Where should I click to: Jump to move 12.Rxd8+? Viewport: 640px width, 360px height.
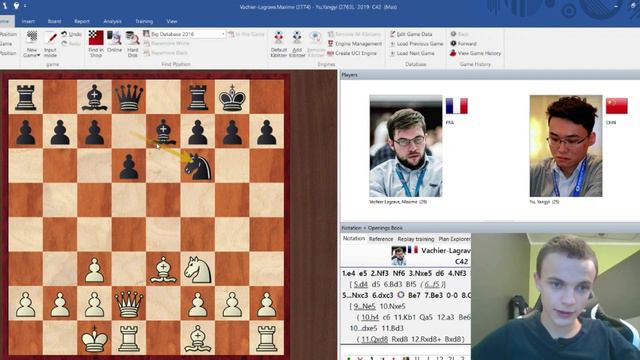click(x=426, y=339)
